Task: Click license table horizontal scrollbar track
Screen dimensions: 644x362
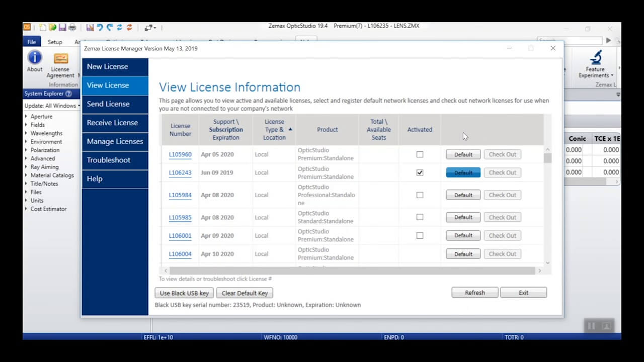Action: [x=352, y=270]
